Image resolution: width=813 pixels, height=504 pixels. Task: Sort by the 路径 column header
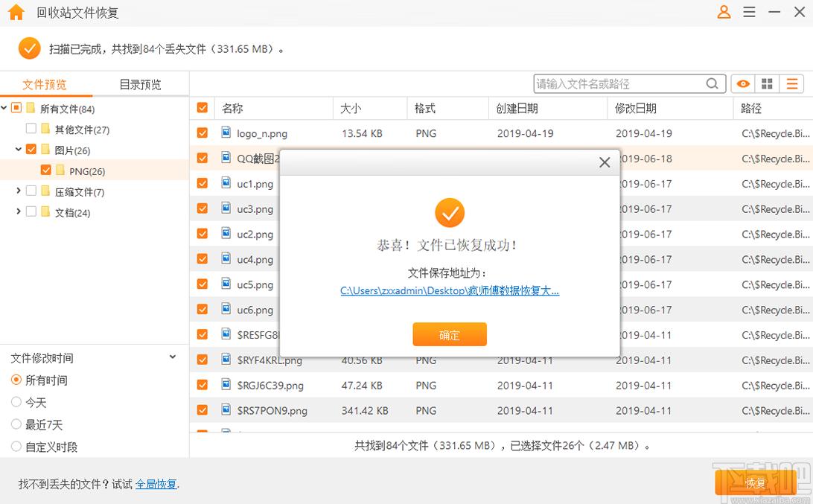750,109
